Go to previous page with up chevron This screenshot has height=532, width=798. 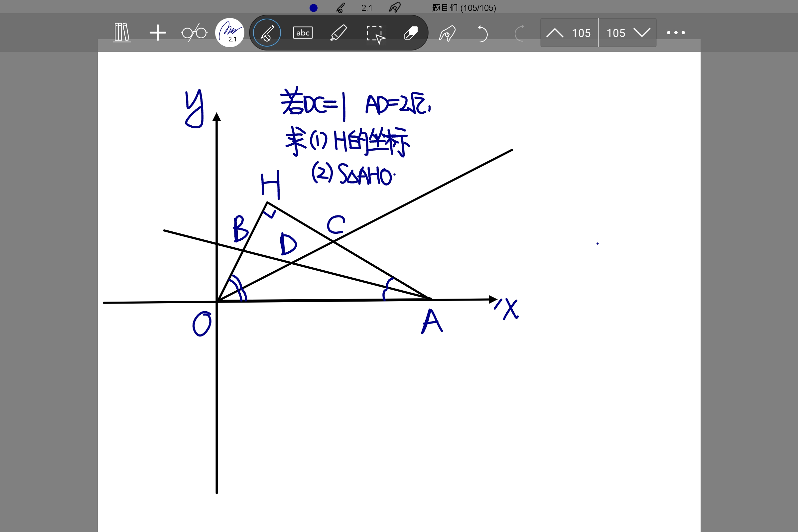[555, 33]
